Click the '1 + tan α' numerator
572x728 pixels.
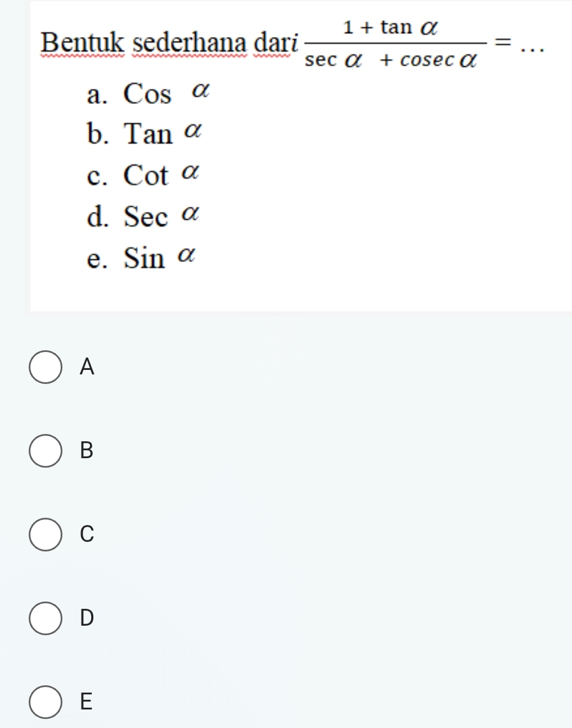pyautogui.click(x=391, y=26)
